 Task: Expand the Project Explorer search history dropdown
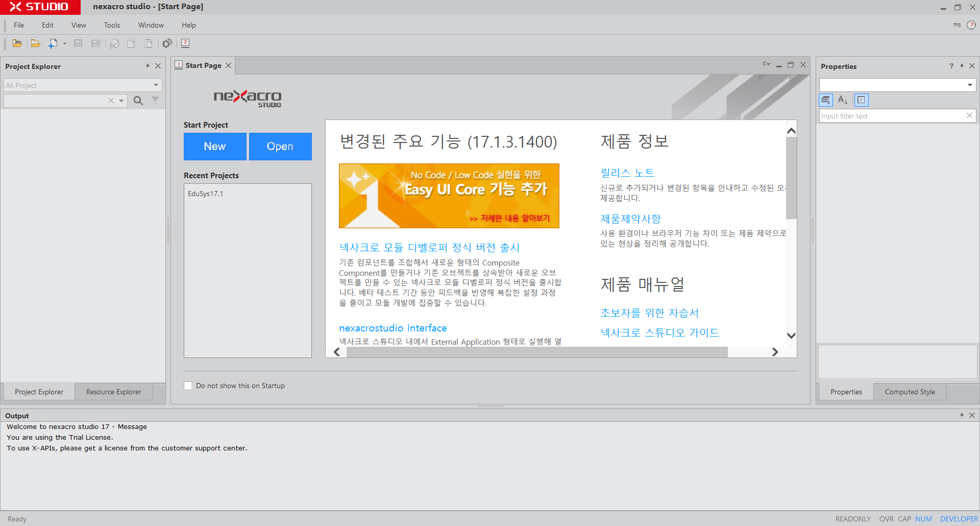121,101
